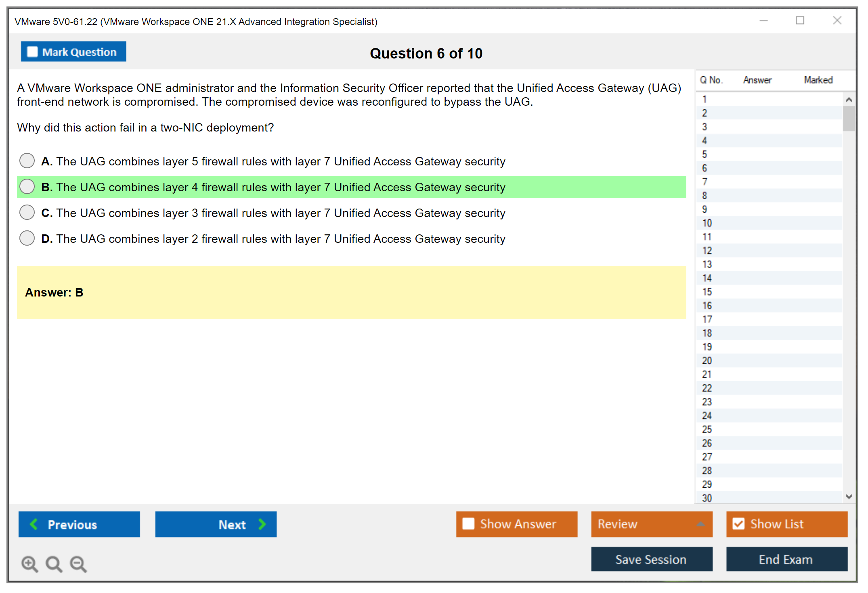Select question 25 in the list
Viewport: 868px width, 593px height.
click(x=707, y=429)
